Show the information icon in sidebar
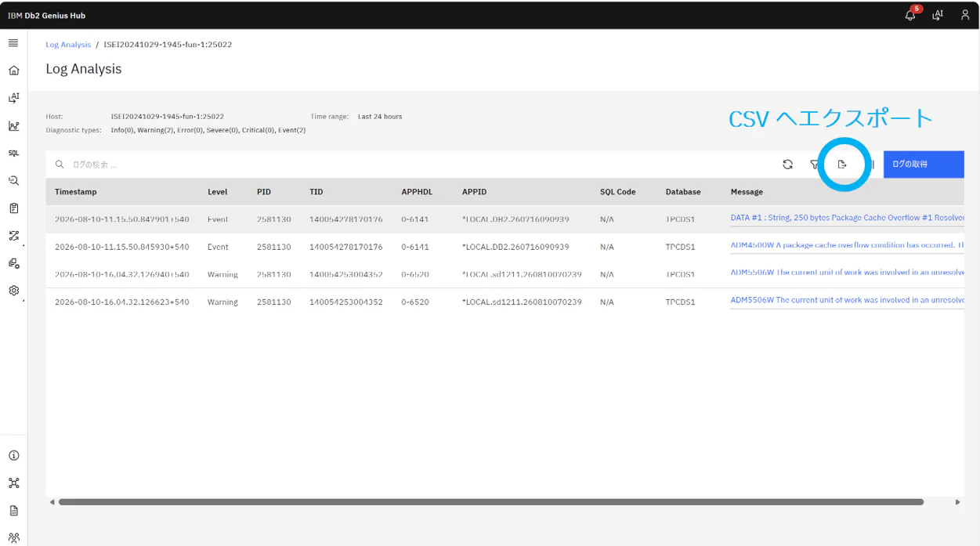This screenshot has width=980, height=546. click(13, 455)
